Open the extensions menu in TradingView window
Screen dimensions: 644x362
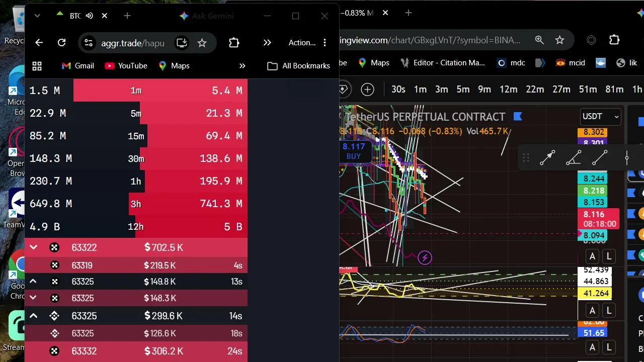(x=614, y=40)
